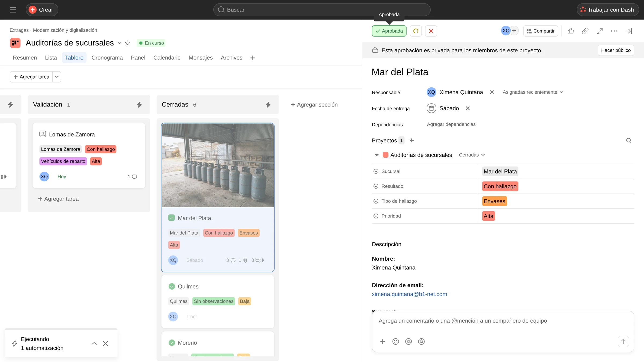Switch to the Lista tab
This screenshot has width=644, height=362.
pyautogui.click(x=51, y=58)
